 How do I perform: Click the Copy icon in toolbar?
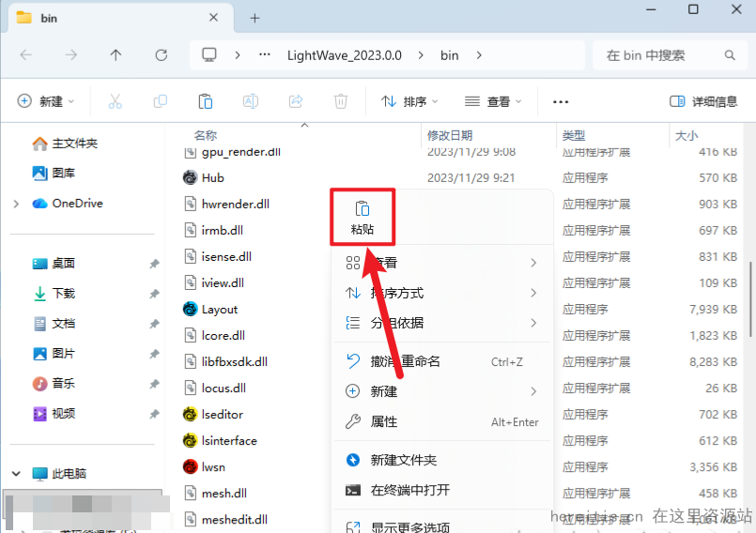160,101
